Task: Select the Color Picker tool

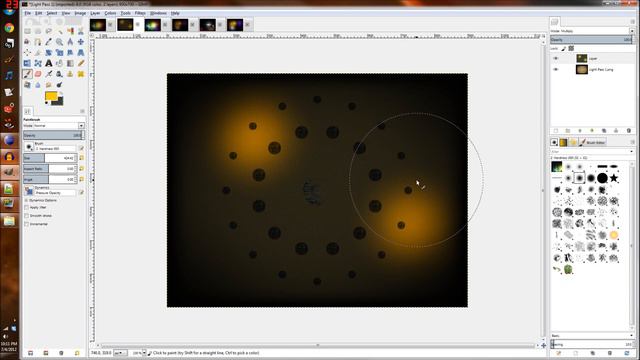Action: [49, 42]
